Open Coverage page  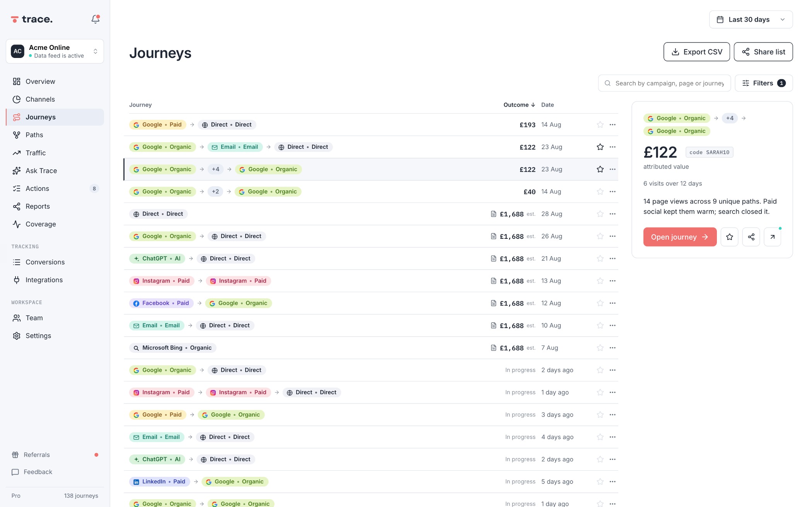(55, 224)
